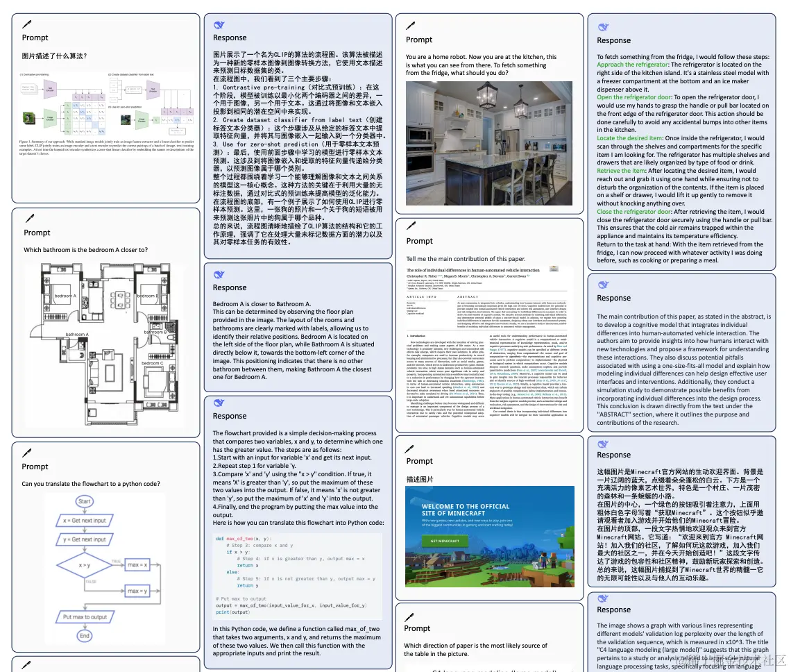791x672 pixels.
Task: Click the 'x > y' decision diamond
Action: (85, 565)
